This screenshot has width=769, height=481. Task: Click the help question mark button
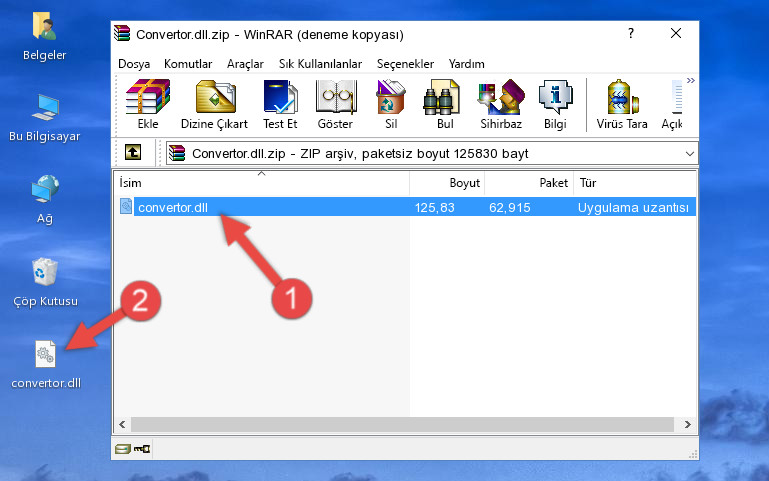631,33
